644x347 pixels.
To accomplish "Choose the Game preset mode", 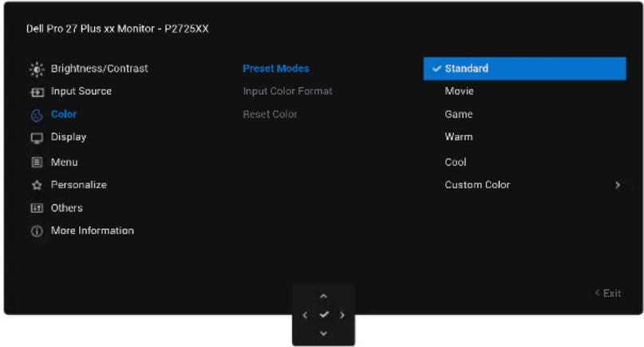I will tap(458, 114).
